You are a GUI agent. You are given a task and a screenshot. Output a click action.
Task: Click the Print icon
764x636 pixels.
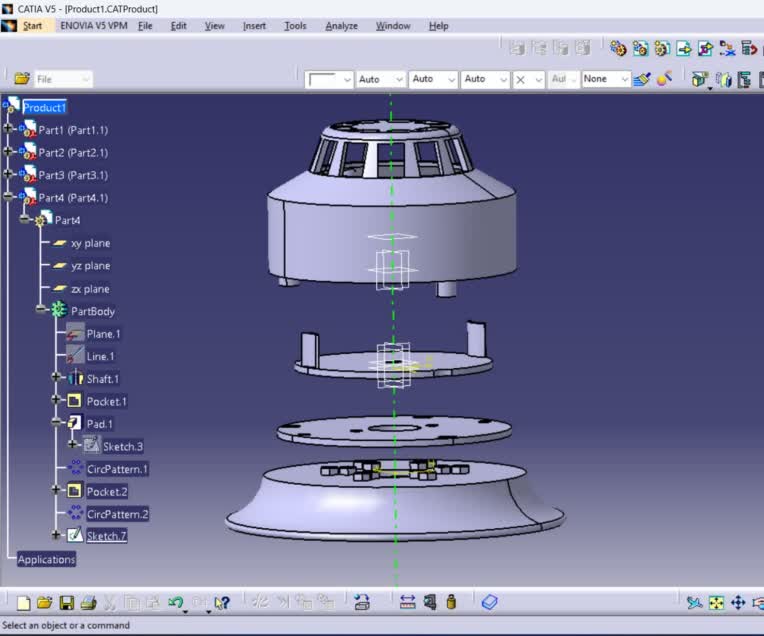click(88, 603)
